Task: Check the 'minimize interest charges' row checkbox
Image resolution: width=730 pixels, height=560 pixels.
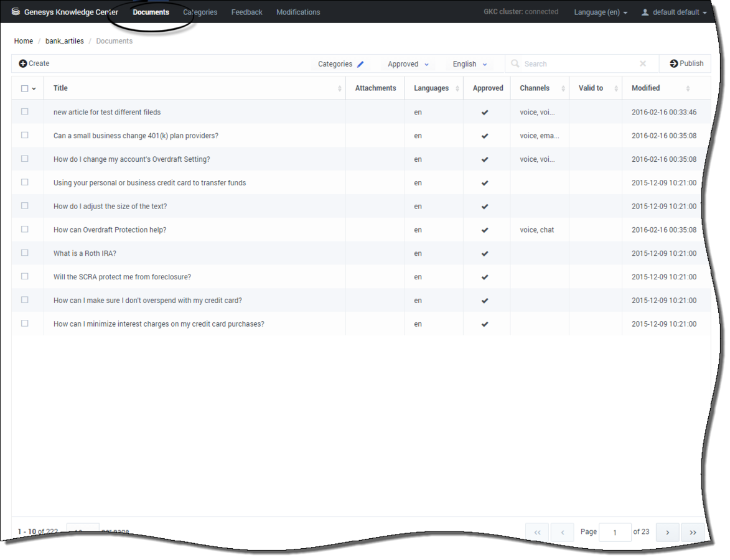Action: [x=25, y=323]
